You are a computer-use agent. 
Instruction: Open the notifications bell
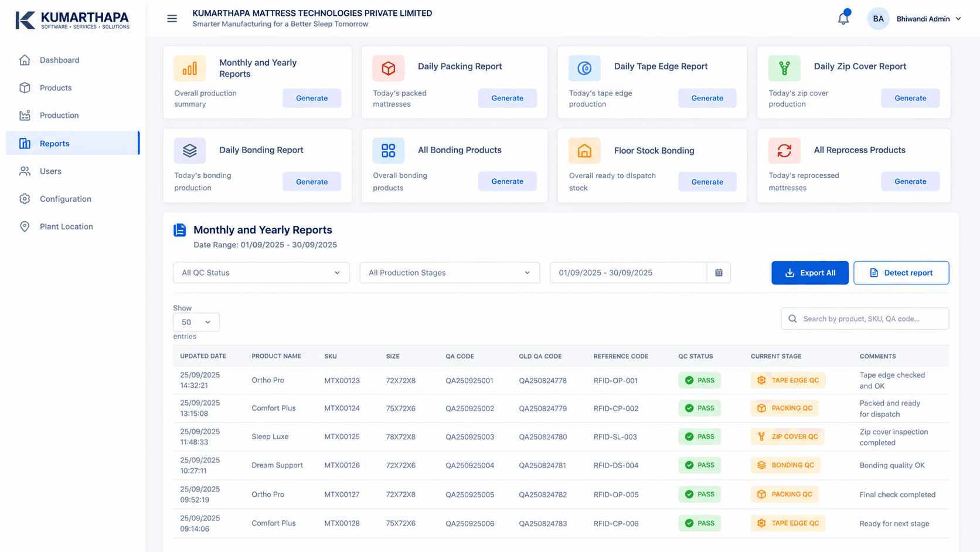[843, 18]
